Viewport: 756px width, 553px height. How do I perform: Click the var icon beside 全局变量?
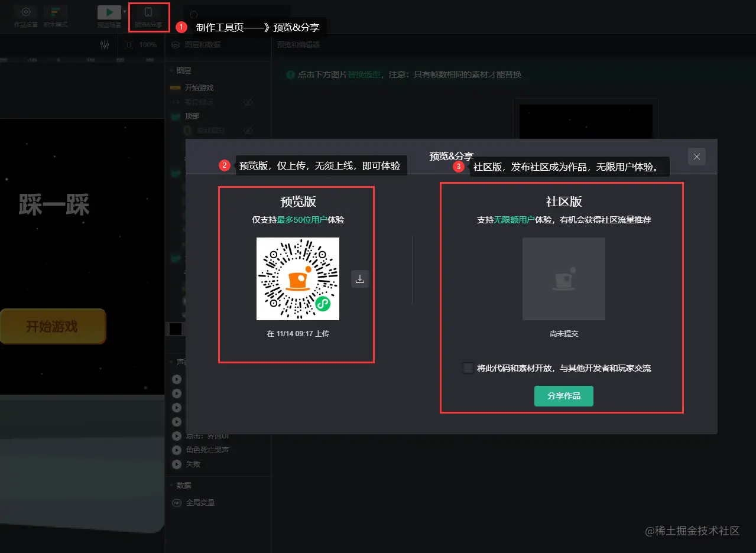click(176, 503)
